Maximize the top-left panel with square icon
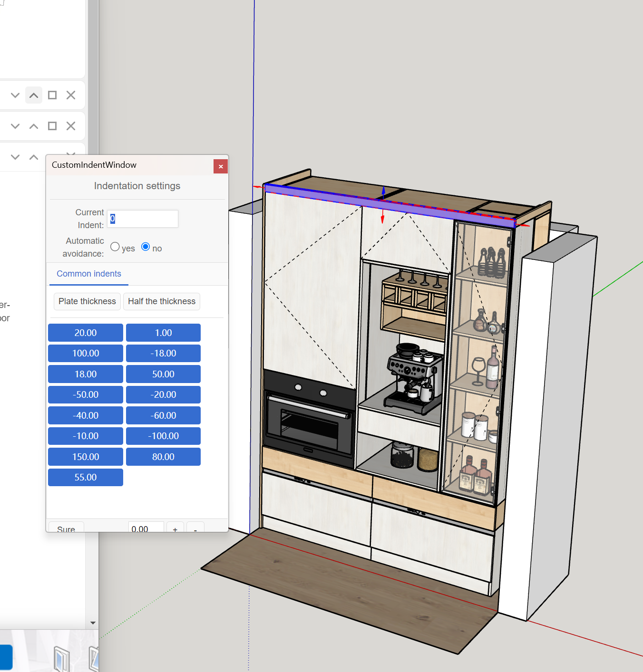 pyautogui.click(x=52, y=95)
